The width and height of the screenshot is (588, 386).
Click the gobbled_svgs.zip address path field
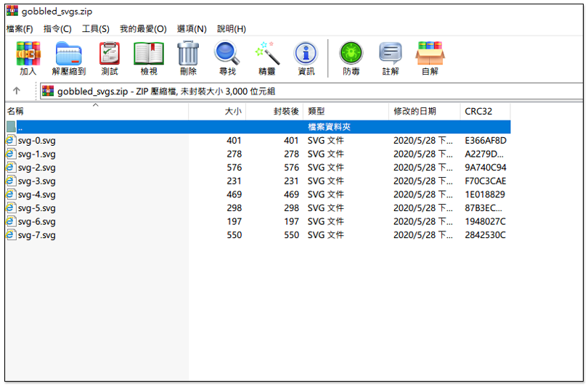pos(311,91)
